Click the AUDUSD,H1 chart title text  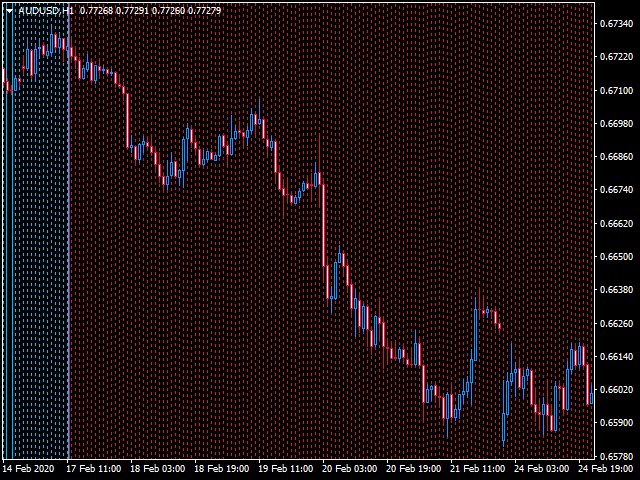click(46, 11)
